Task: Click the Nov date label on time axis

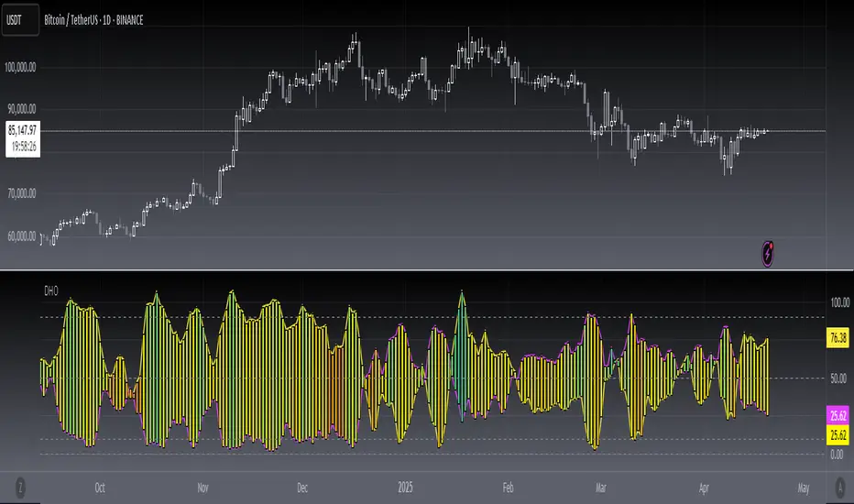Action: tap(203, 488)
